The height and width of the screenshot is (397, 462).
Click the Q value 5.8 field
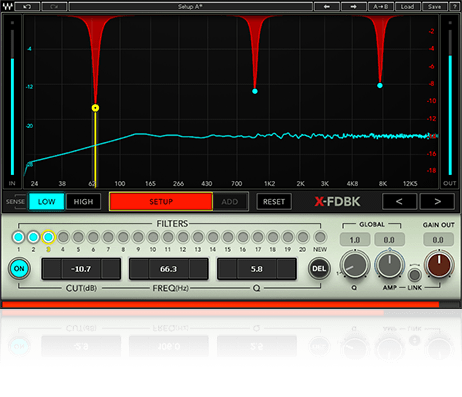257,269
